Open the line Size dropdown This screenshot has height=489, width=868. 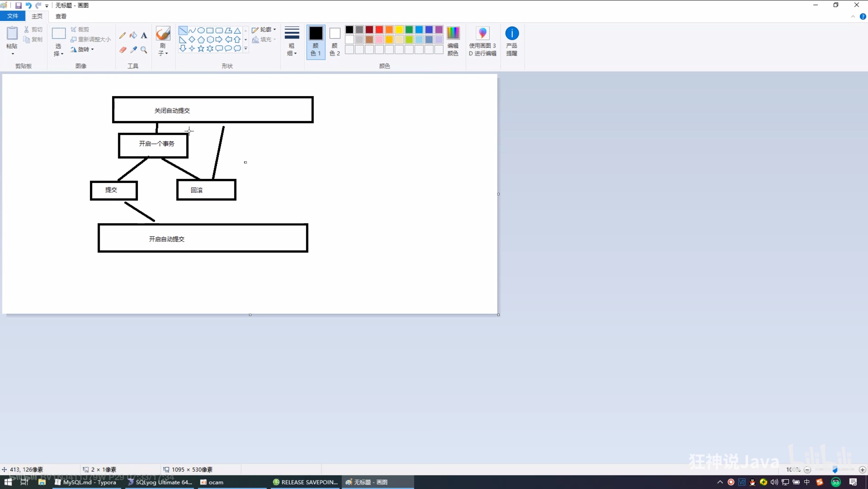[292, 41]
